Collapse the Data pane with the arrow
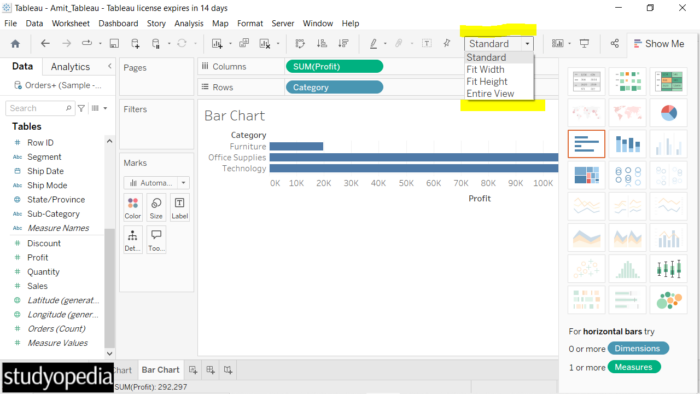Image resolution: width=700 pixels, height=394 pixels. tap(110, 66)
